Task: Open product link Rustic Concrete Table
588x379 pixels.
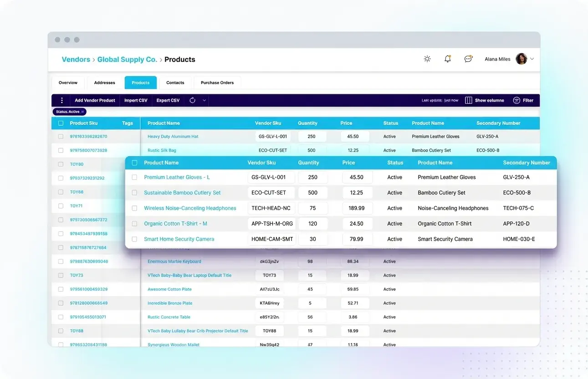Action: [x=169, y=317]
